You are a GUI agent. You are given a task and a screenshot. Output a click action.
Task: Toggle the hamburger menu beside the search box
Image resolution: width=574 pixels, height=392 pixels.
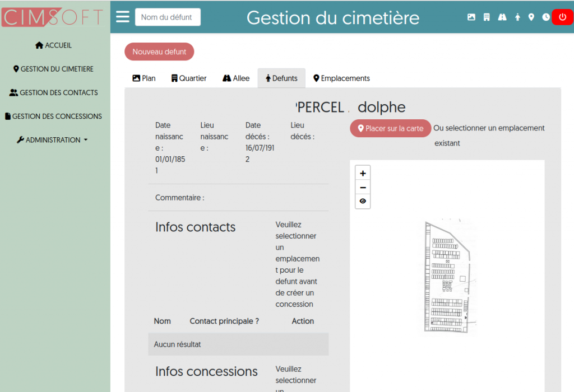(122, 16)
